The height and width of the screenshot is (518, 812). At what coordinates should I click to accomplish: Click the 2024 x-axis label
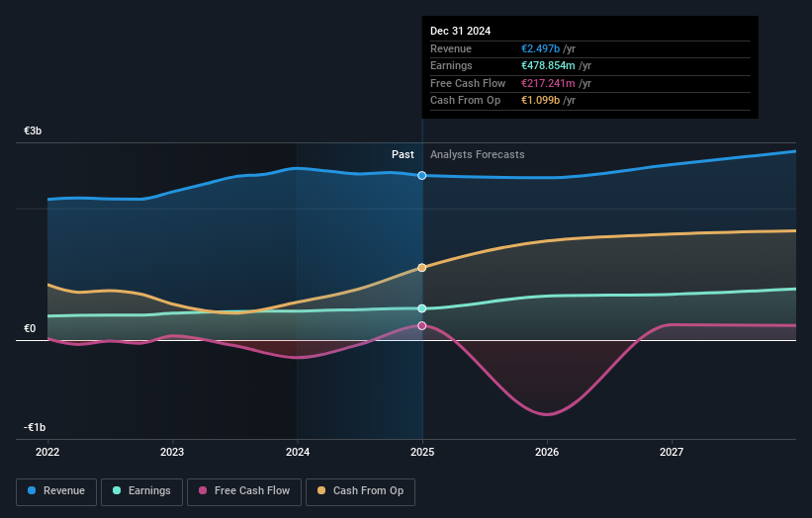[x=298, y=452]
